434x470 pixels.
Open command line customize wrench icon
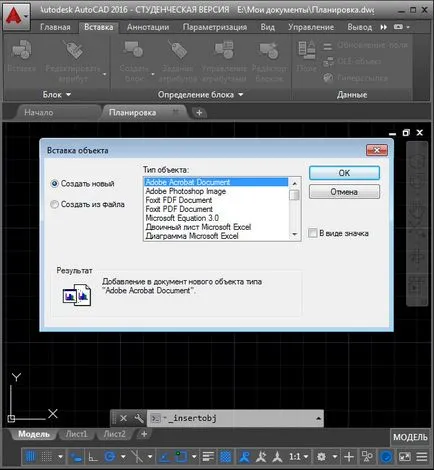pos(139,418)
